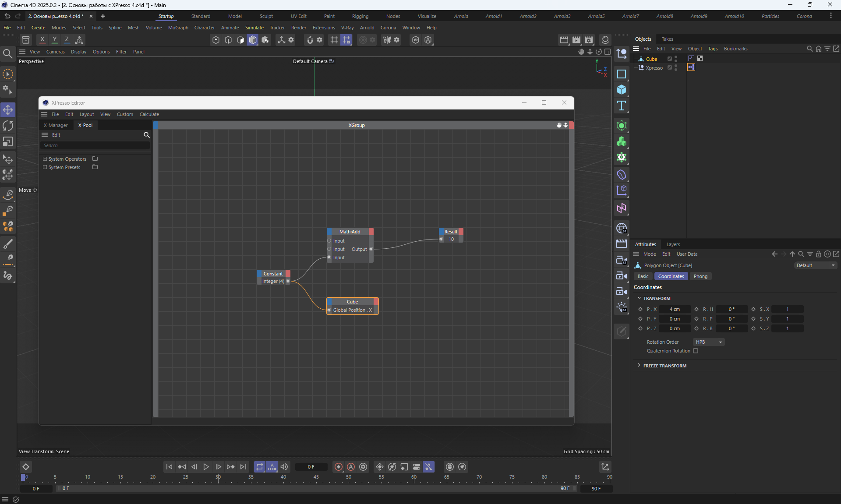Expand the System Operators tree node
The height and width of the screenshot is (504, 841).
click(x=45, y=159)
